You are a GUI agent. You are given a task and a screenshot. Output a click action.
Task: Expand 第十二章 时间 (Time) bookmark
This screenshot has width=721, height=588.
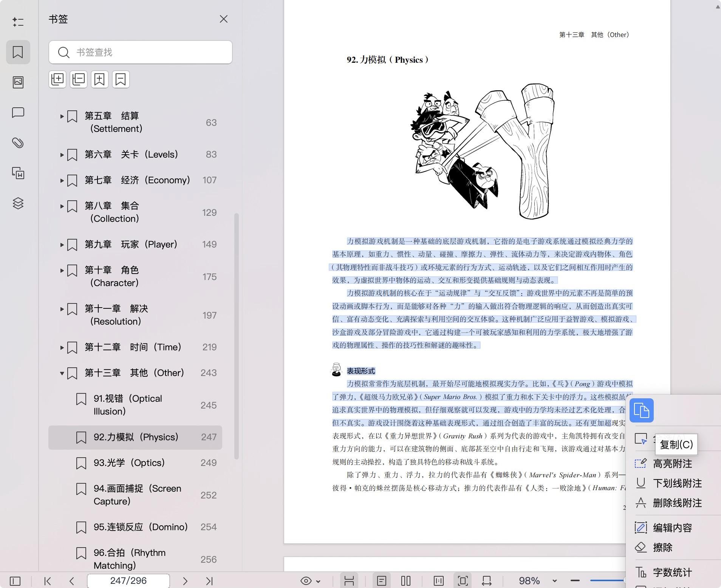pos(62,347)
